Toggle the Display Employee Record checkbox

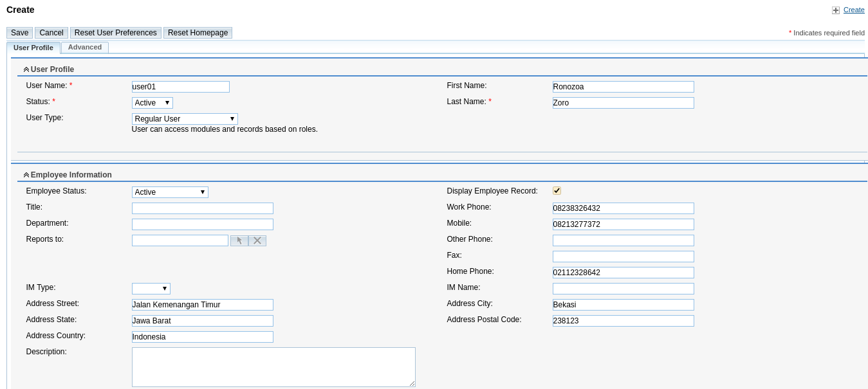point(557,190)
